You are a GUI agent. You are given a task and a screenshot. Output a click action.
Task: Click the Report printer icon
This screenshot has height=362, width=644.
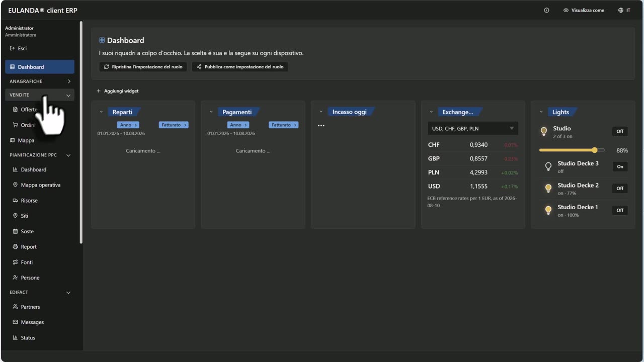pyautogui.click(x=16, y=247)
